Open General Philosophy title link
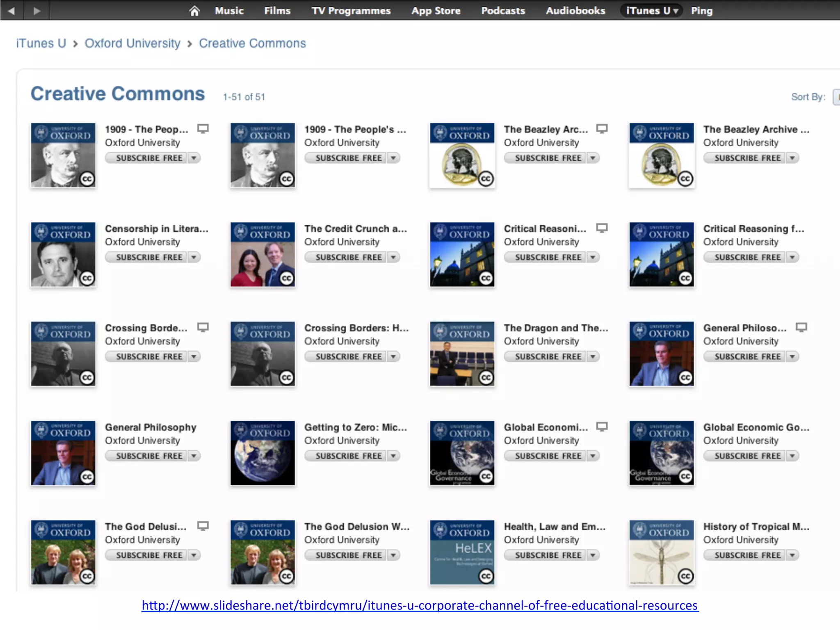Viewport: 840px width, 630px height. point(151,427)
